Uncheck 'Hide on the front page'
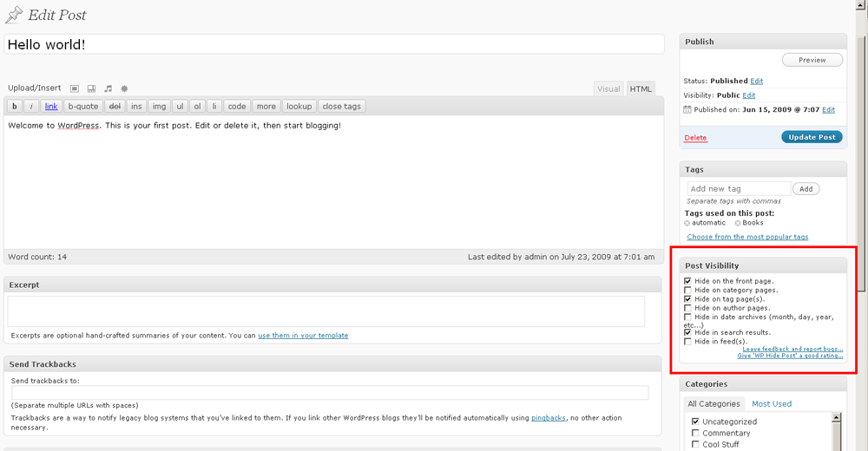 coord(688,281)
